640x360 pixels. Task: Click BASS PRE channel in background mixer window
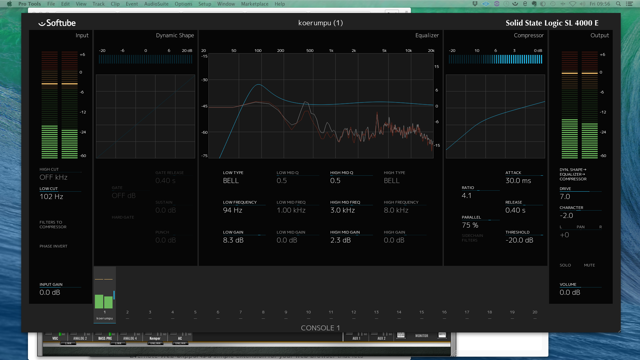tap(105, 338)
